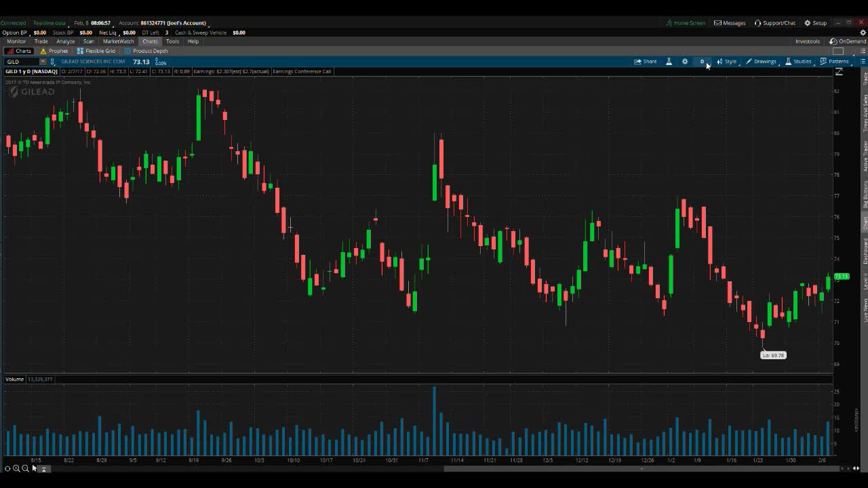Open the Prophet sub-tab
868x488 pixels.
tap(54, 51)
